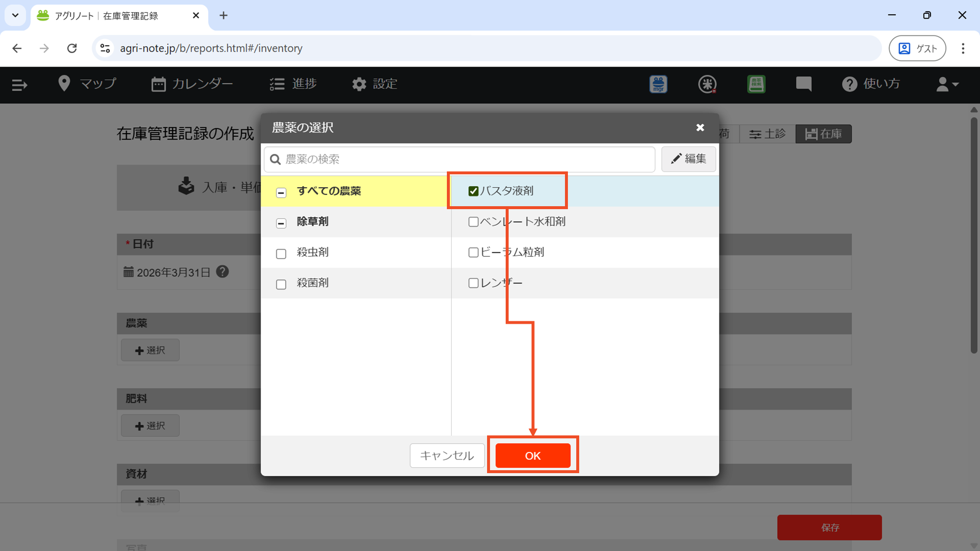
Task: Click the calendar icon next to 2026年3月31日
Action: (128, 272)
